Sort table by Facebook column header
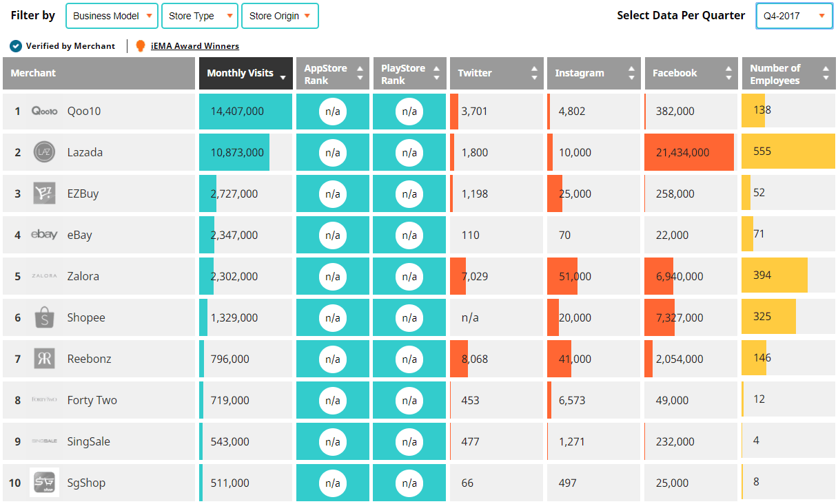 click(691, 74)
